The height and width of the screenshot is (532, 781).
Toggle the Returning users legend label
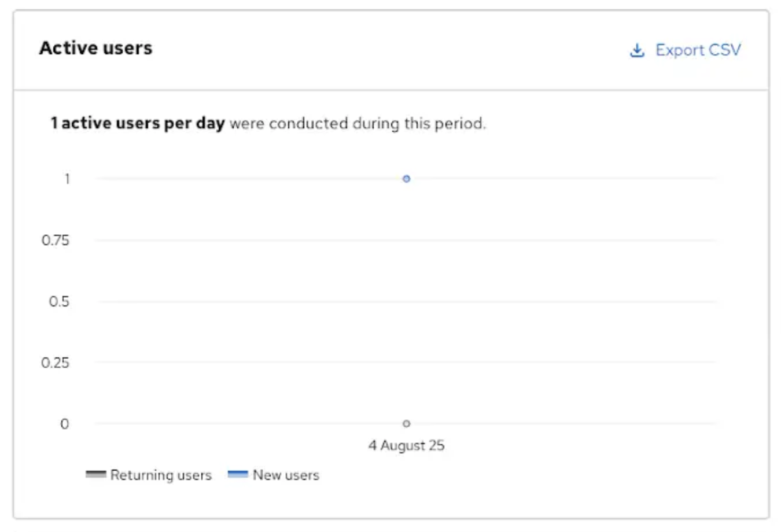pyautogui.click(x=161, y=475)
